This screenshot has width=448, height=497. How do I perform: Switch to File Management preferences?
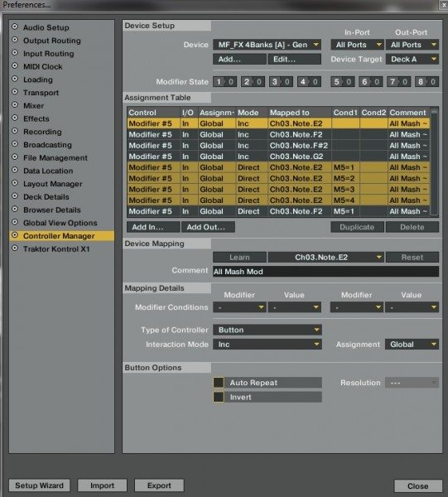[x=55, y=157]
